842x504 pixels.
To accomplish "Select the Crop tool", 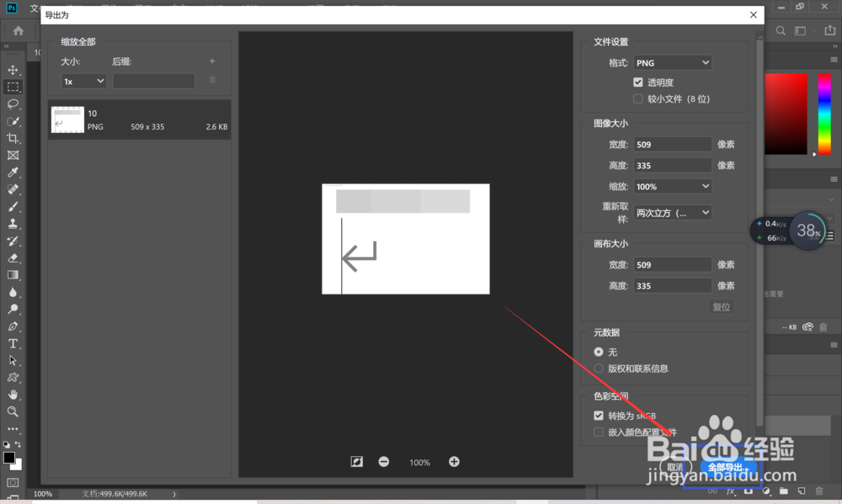I will tap(13, 139).
